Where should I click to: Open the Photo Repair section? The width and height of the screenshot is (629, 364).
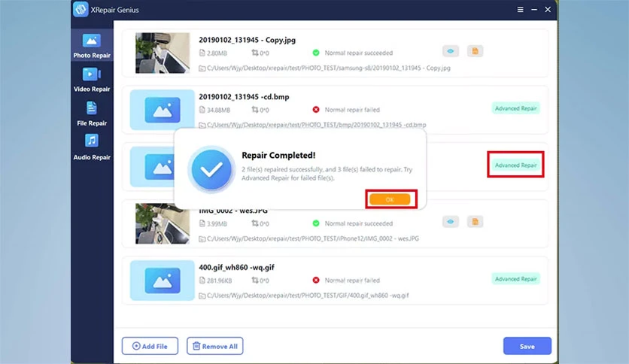coord(92,45)
